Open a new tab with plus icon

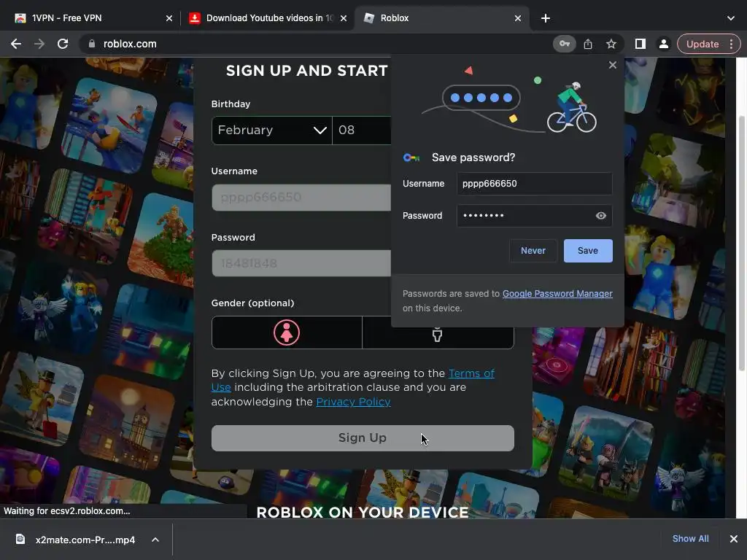(x=546, y=18)
